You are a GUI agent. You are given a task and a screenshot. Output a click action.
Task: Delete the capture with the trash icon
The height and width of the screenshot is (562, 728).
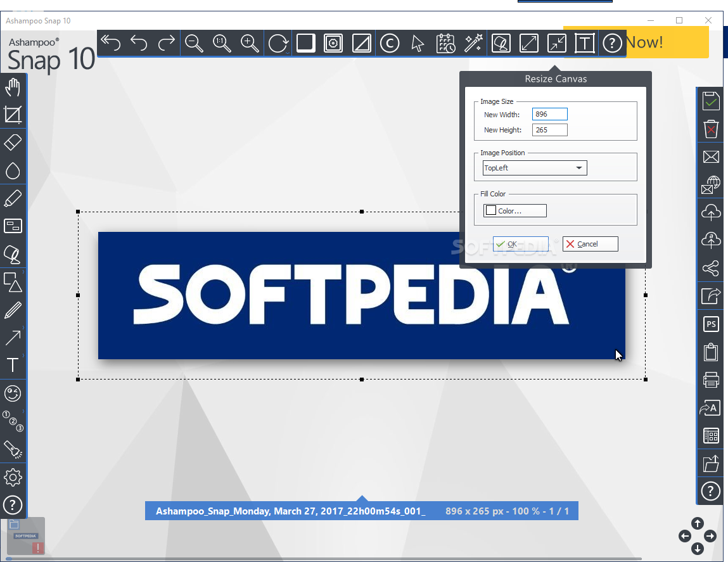click(711, 129)
